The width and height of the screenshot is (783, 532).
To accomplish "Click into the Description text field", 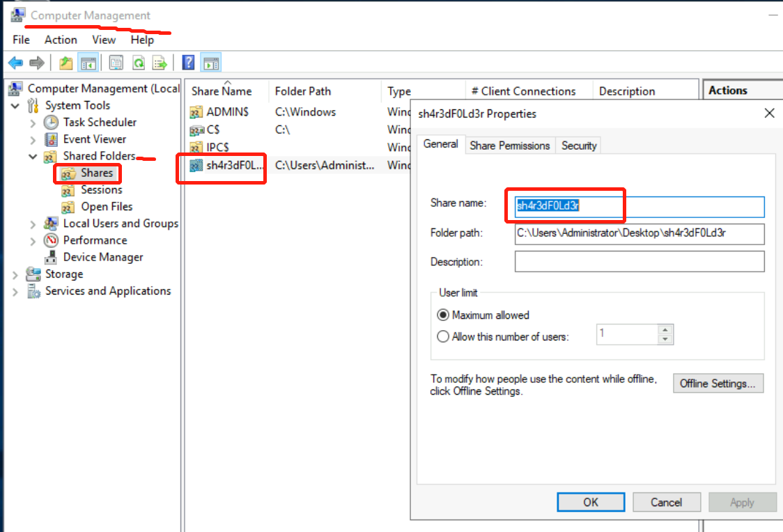I will coord(639,262).
